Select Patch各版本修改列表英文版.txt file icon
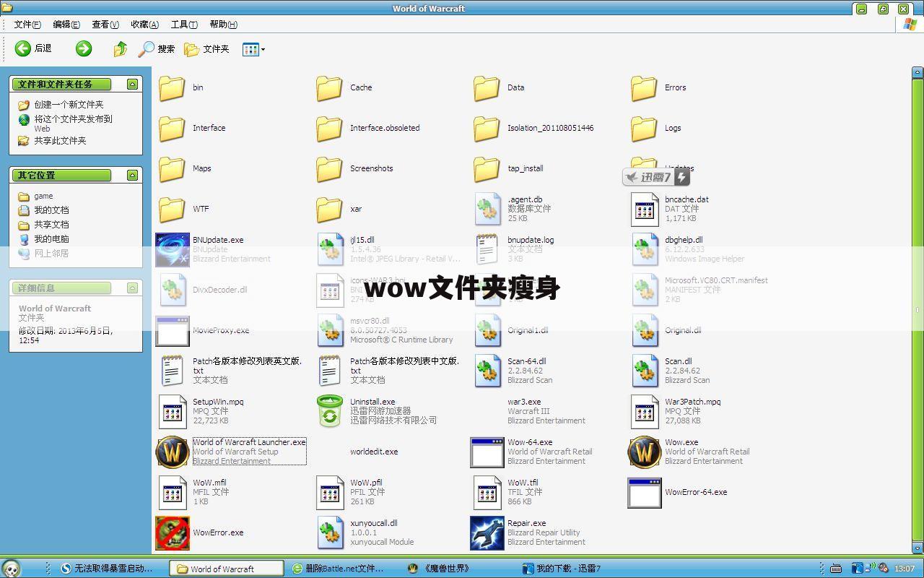 [173, 371]
